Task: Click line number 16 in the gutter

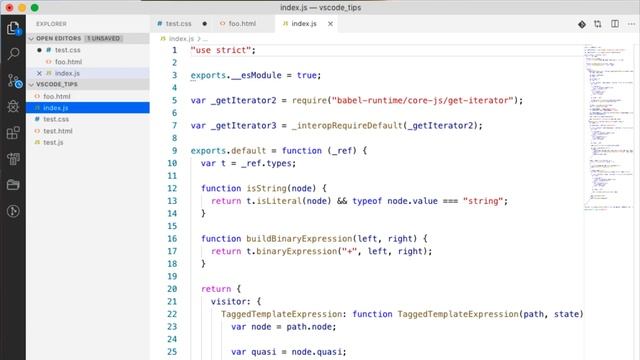Action: coord(172,239)
